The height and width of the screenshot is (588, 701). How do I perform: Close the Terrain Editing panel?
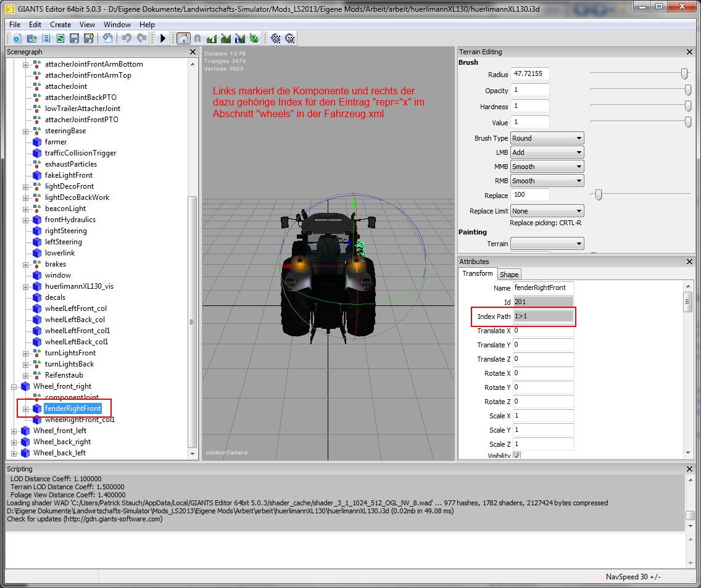[690, 52]
